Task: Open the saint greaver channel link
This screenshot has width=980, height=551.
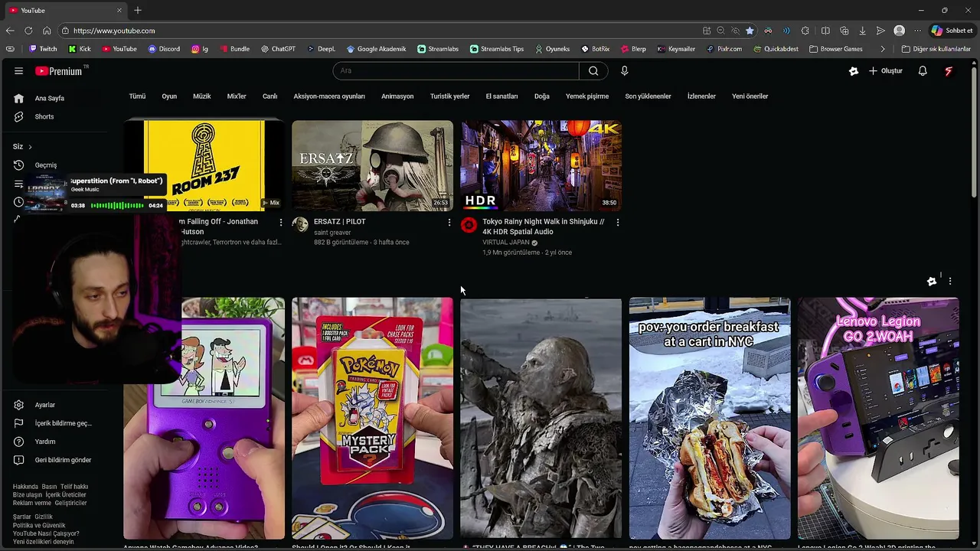Action: pos(332,233)
